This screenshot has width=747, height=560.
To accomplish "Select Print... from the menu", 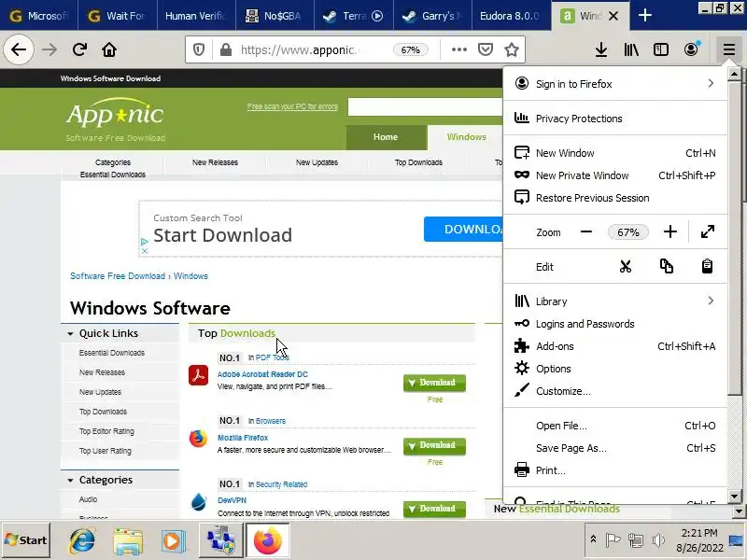I will (615, 470).
